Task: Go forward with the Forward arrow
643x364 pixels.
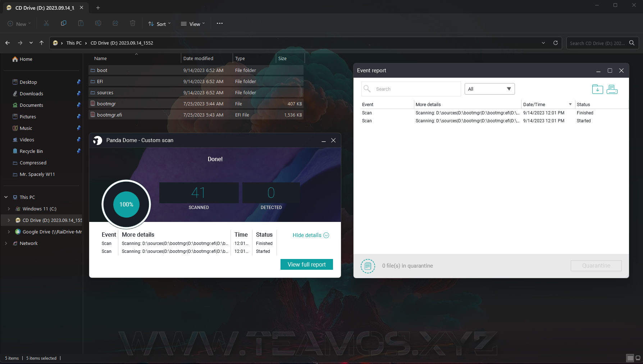Action: tap(20, 43)
